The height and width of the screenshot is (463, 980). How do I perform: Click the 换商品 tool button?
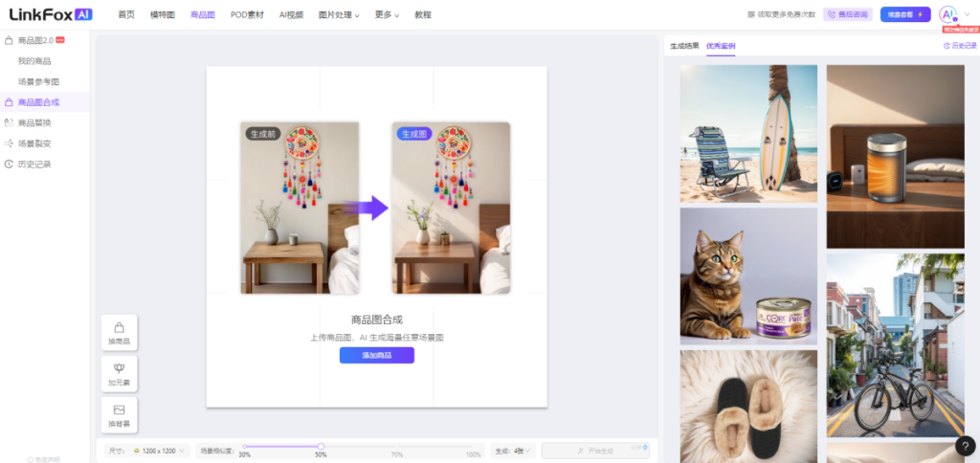coord(119,332)
